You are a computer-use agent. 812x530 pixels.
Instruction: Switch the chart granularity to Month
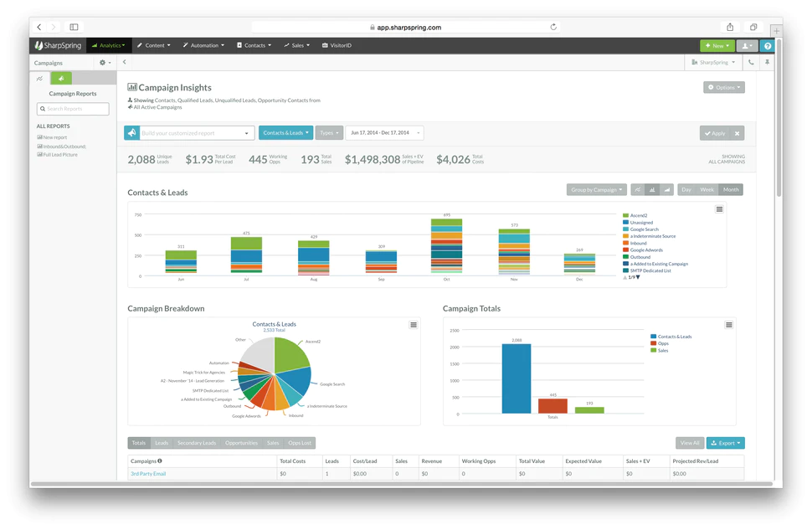click(x=732, y=189)
